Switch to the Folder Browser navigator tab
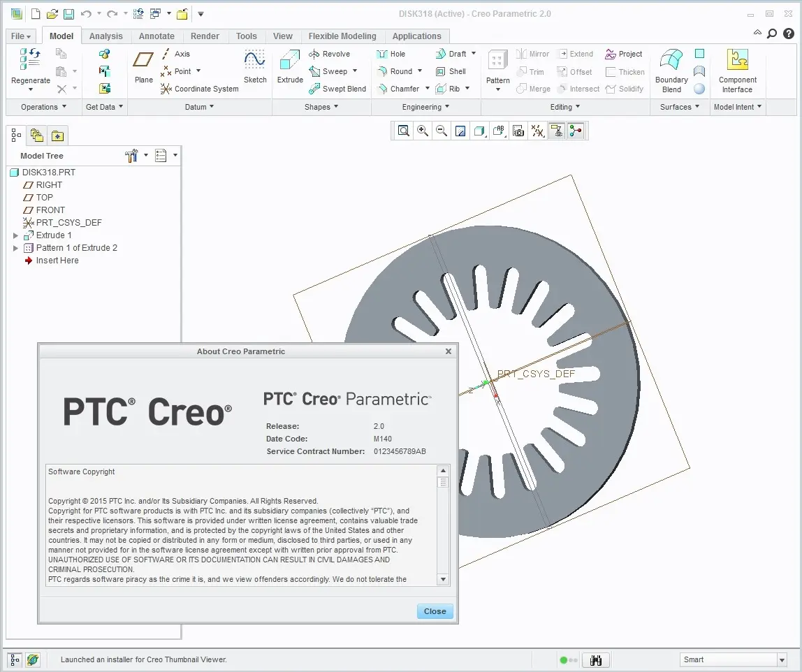This screenshot has width=802, height=672. coord(37,136)
